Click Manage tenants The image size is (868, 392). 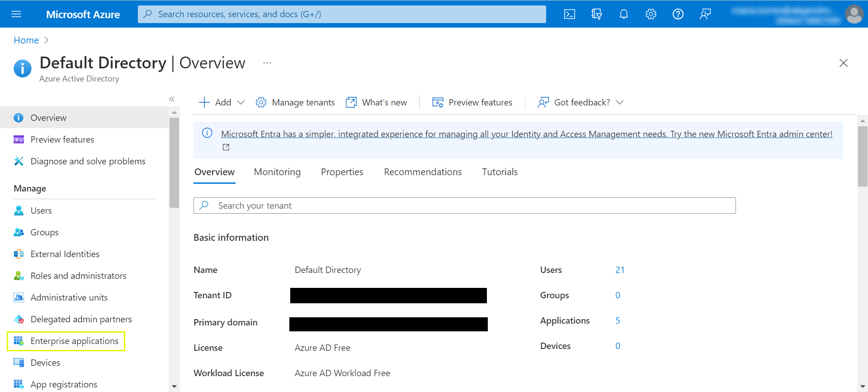coord(295,102)
